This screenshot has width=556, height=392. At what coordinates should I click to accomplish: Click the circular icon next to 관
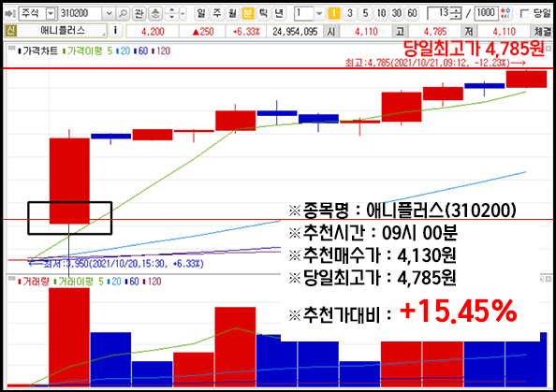(154, 13)
